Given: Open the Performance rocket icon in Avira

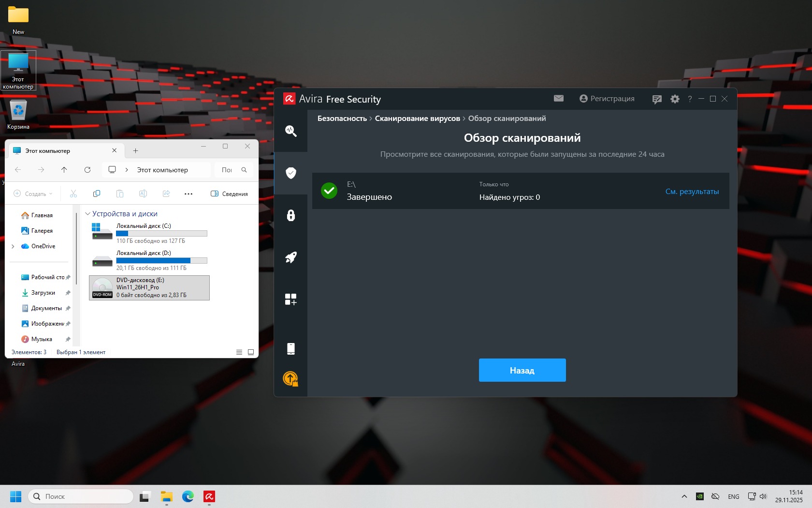Looking at the screenshot, I should pyautogui.click(x=290, y=257).
